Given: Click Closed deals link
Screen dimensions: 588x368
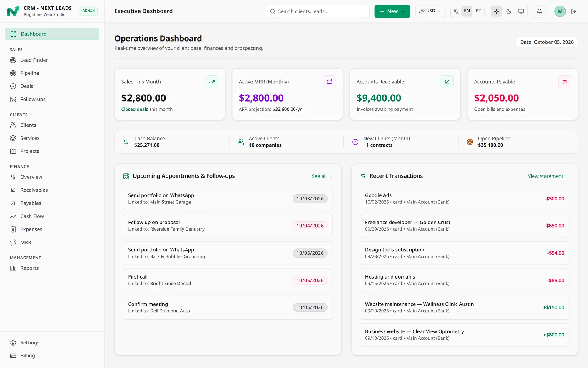Looking at the screenshot, I should (x=135, y=109).
